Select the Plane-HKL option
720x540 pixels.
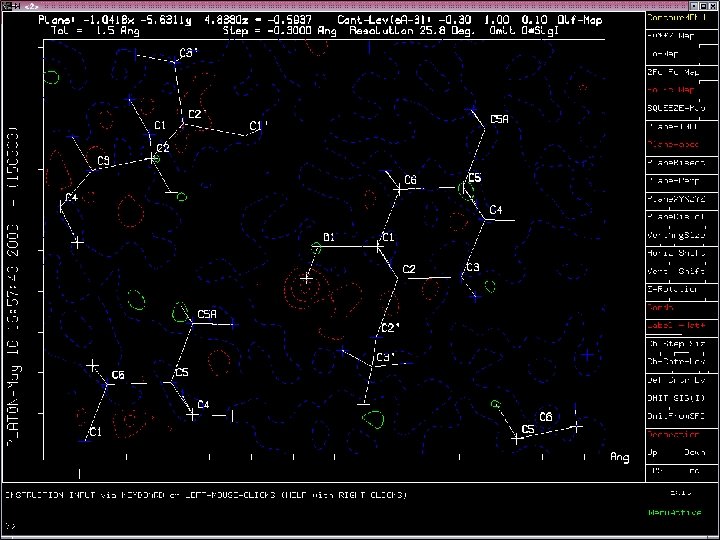coord(672,127)
